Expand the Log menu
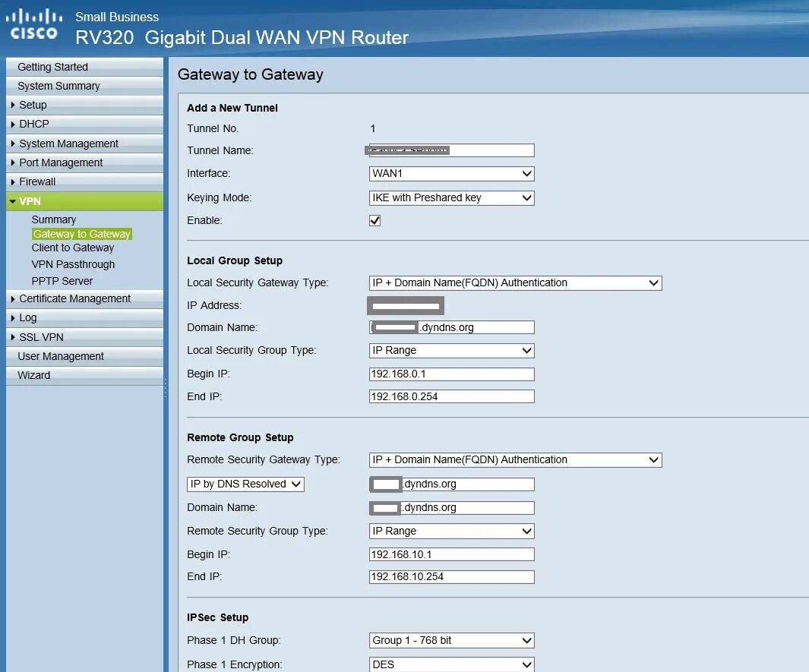This screenshot has width=809, height=672. tap(84, 317)
